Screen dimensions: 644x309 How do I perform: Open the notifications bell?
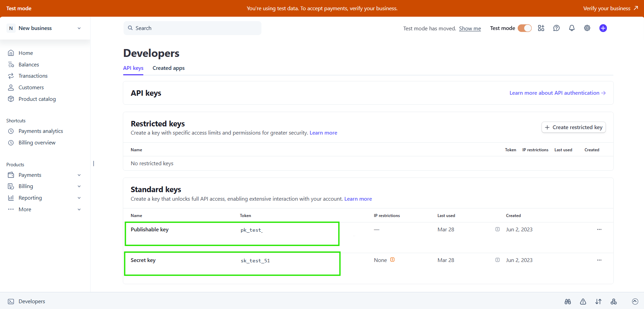click(x=572, y=28)
